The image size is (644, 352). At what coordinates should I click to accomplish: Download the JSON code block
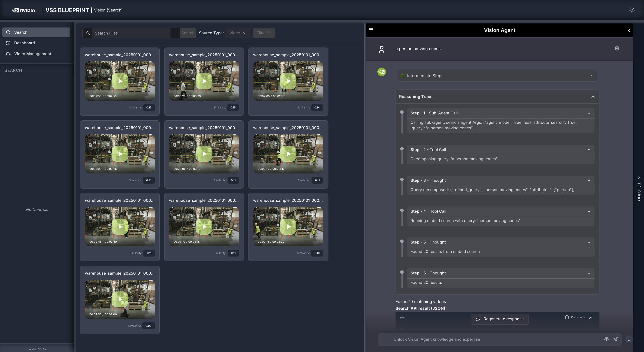point(591,317)
